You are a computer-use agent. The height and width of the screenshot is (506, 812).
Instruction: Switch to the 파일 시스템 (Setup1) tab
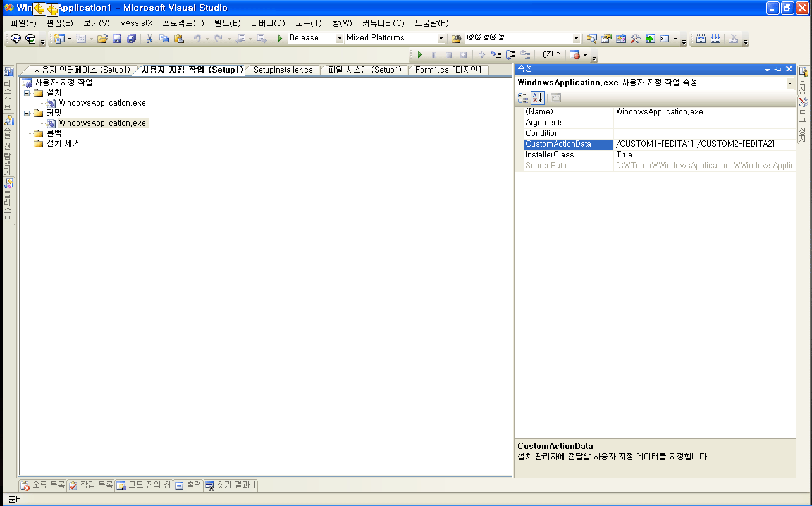365,70
